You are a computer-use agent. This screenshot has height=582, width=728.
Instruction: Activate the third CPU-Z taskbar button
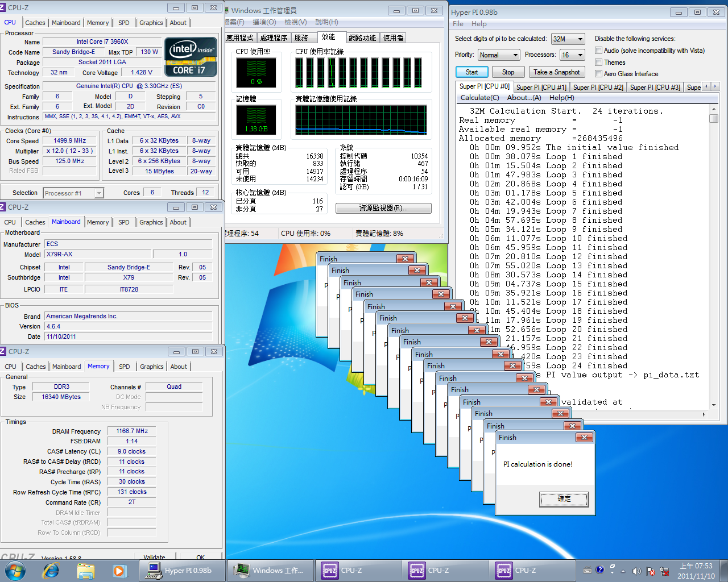click(532, 570)
